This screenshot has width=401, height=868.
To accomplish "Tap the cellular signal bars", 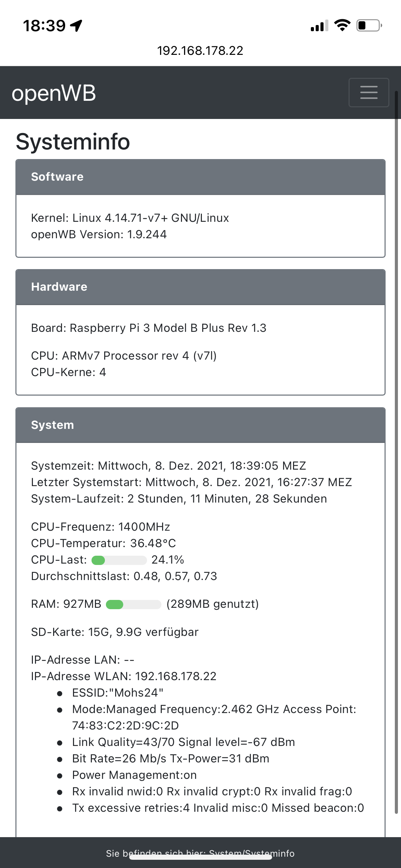I will pyautogui.click(x=319, y=26).
